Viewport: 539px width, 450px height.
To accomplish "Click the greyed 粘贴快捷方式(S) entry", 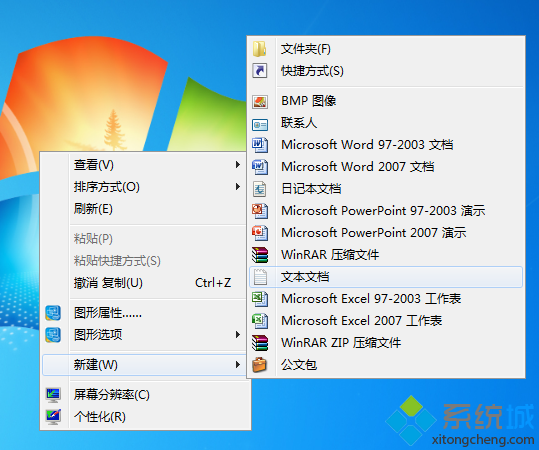I will click(x=144, y=261).
